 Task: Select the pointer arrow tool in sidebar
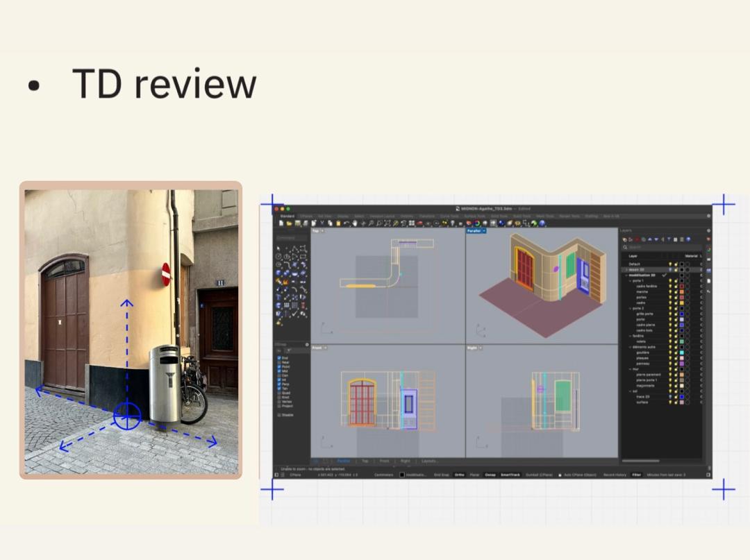pyautogui.click(x=279, y=248)
